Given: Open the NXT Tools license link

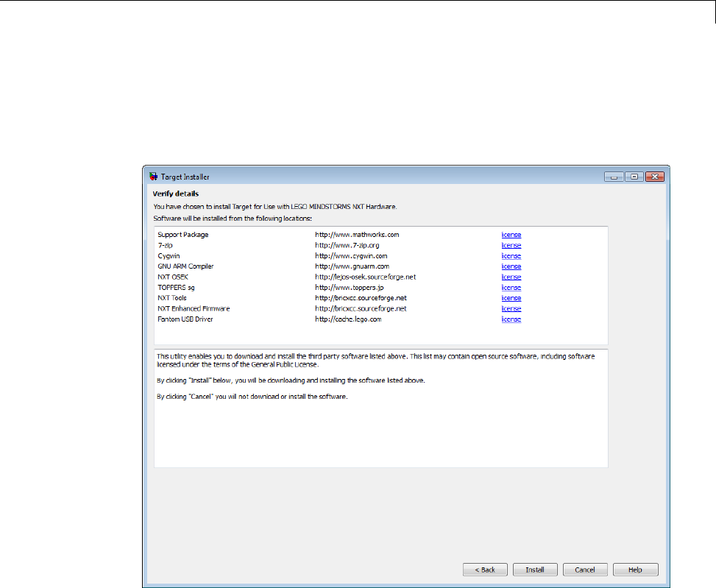Looking at the screenshot, I should click(511, 298).
